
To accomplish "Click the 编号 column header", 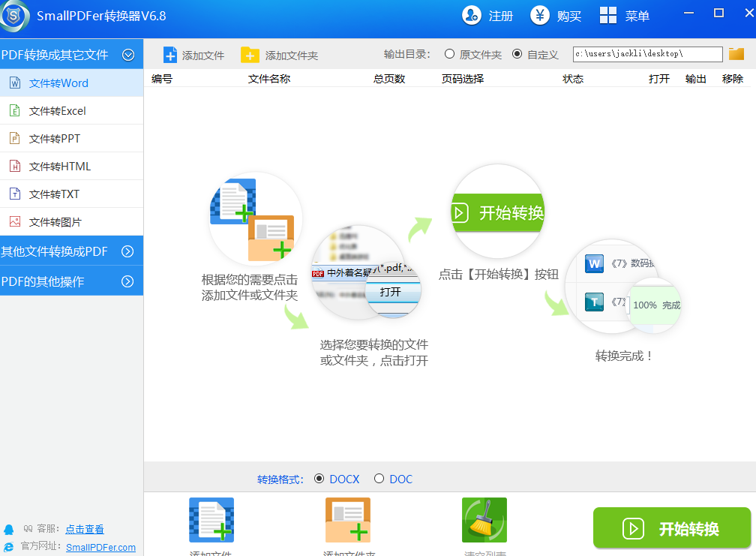I will pos(161,79).
